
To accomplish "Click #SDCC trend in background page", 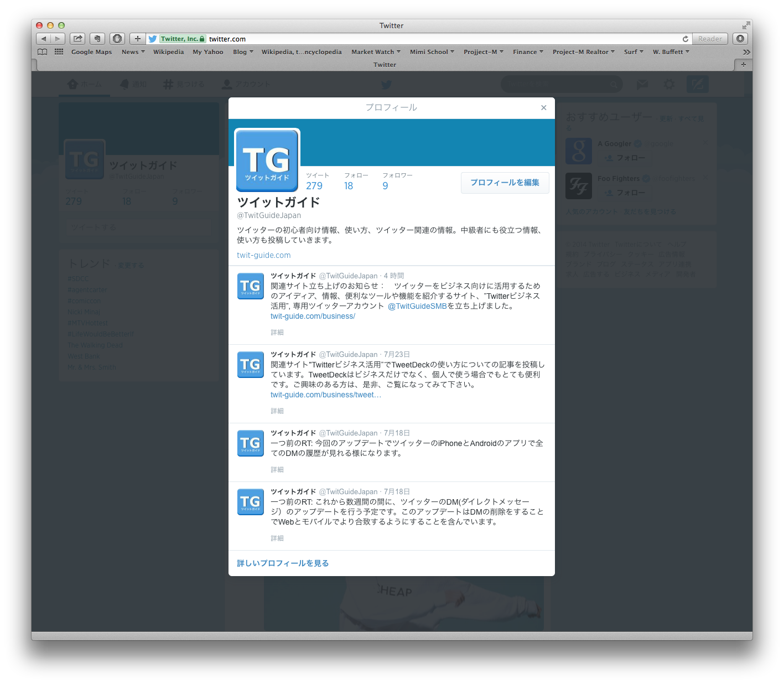I will pos(78,279).
